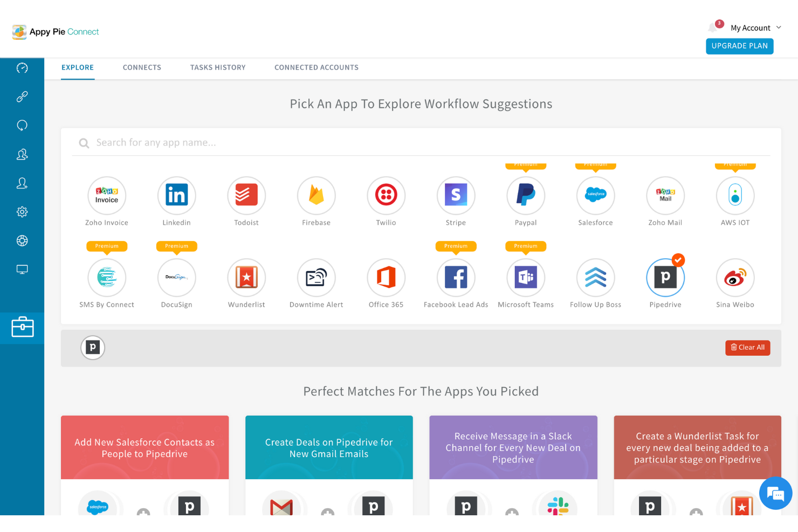Open the monitor screen icon in sidebar
798x532 pixels.
(22, 270)
